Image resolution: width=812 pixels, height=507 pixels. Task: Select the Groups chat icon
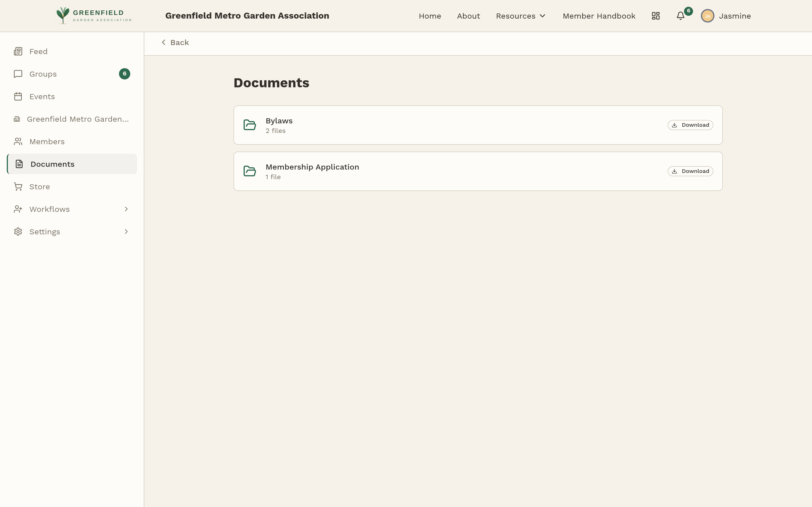pyautogui.click(x=18, y=74)
